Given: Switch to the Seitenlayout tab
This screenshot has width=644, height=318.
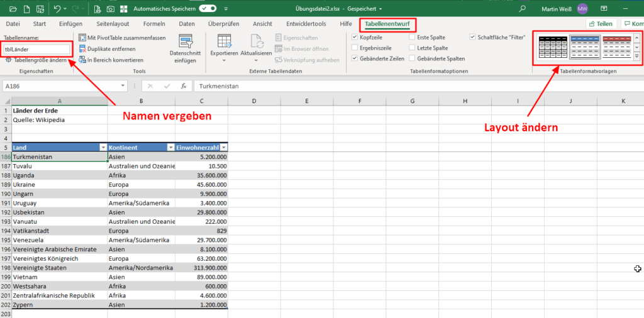Looking at the screenshot, I should (113, 24).
